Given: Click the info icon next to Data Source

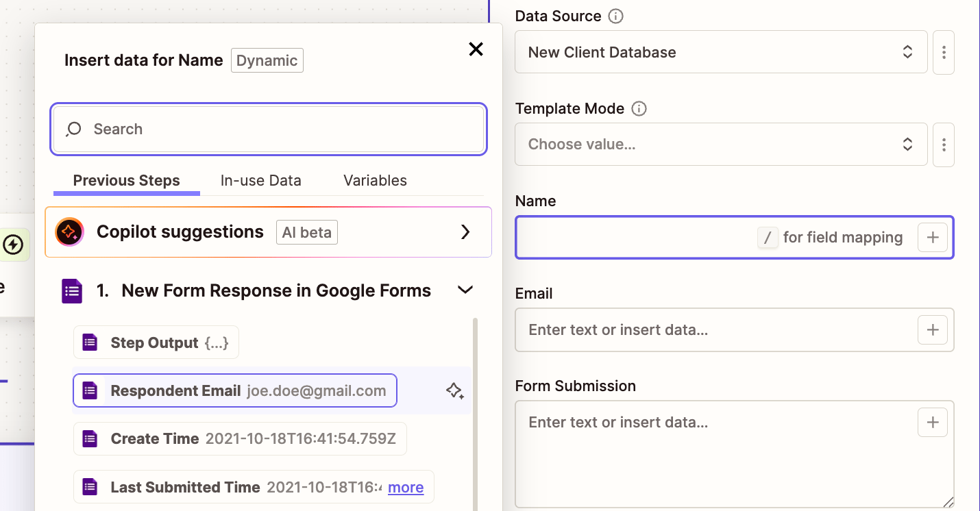Looking at the screenshot, I should (x=616, y=16).
